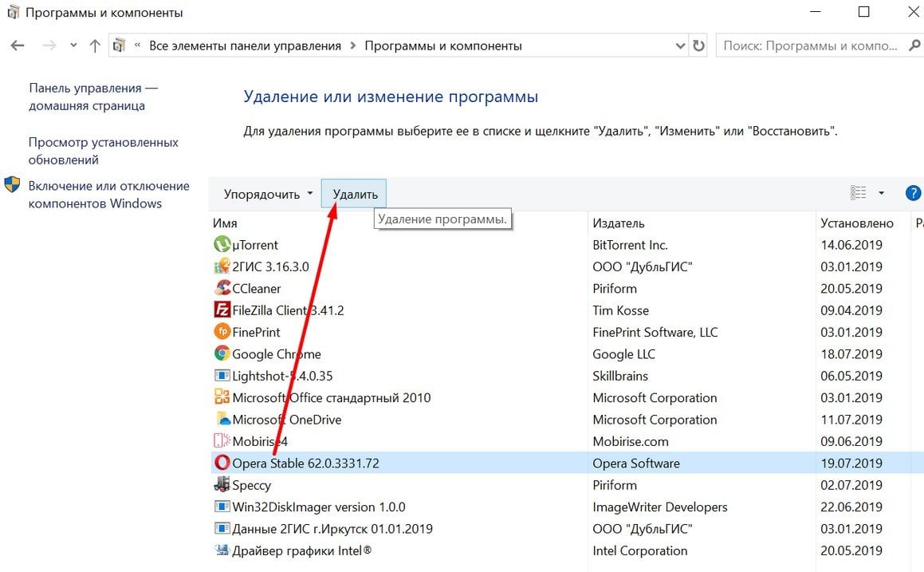The image size is (924, 572).
Task: Click the Драйвер графики Intel icon
Action: point(222,550)
